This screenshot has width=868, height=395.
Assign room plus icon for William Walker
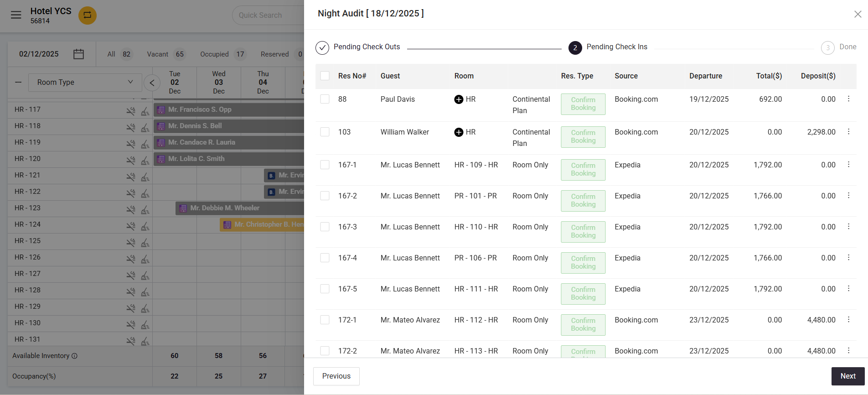point(459,132)
